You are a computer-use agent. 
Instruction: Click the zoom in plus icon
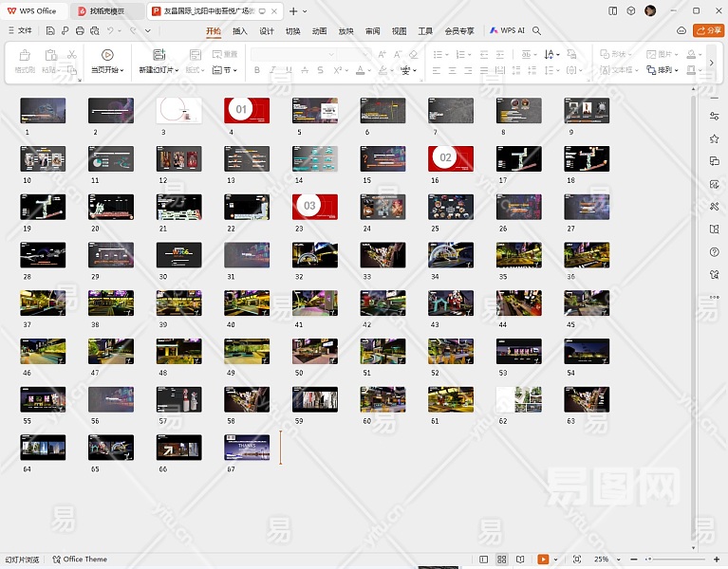[716, 560]
